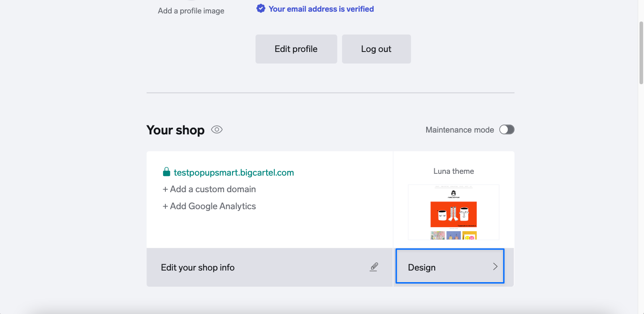This screenshot has height=314, width=644.
Task: Click the Luna theme preview thumbnail
Action: [x=454, y=212]
